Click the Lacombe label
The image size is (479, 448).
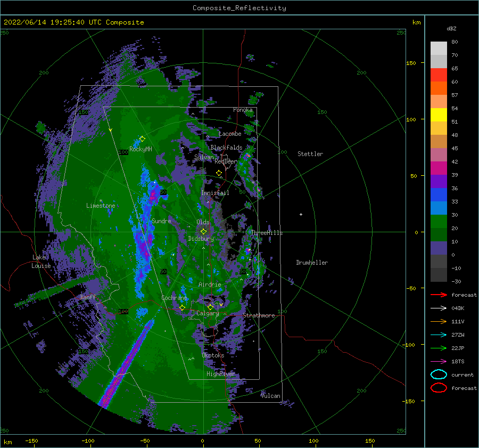[230, 134]
